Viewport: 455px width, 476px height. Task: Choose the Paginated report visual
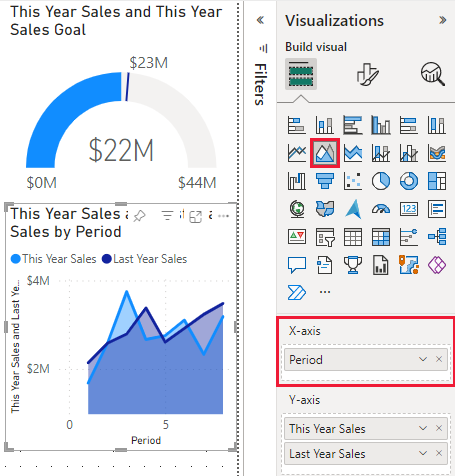pyautogui.click(x=381, y=265)
